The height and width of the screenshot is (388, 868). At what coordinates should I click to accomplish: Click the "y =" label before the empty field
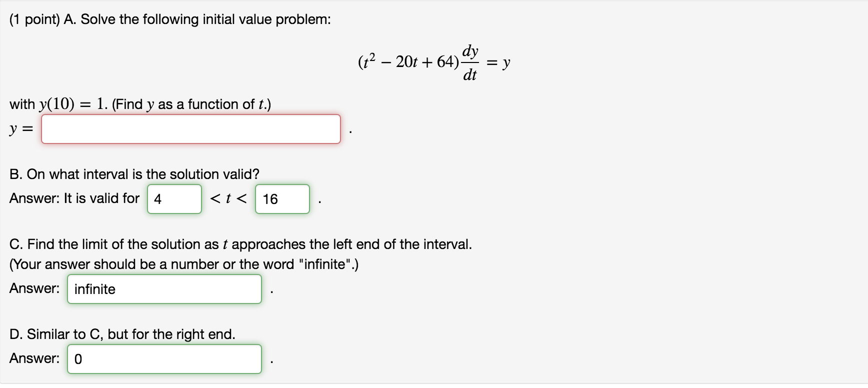click(x=21, y=129)
